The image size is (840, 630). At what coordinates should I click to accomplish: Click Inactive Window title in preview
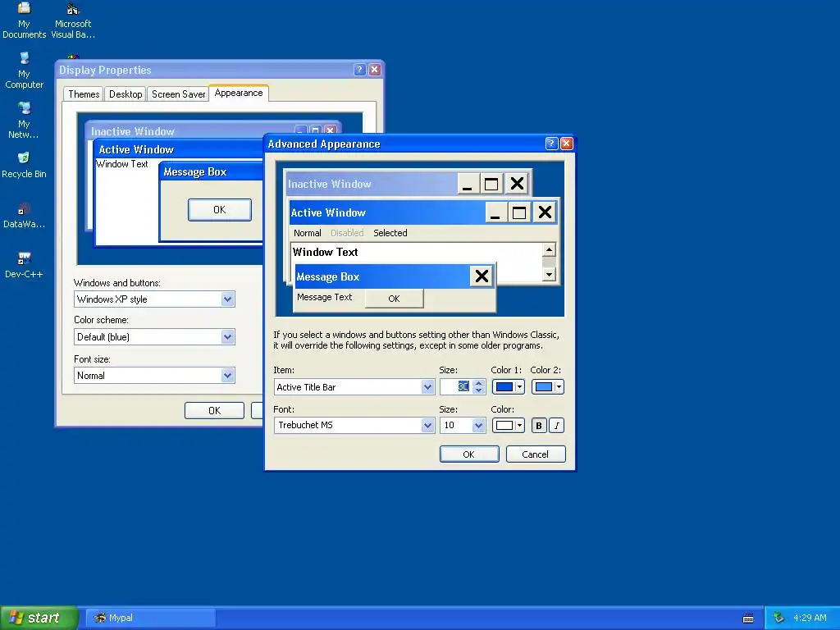tap(330, 185)
